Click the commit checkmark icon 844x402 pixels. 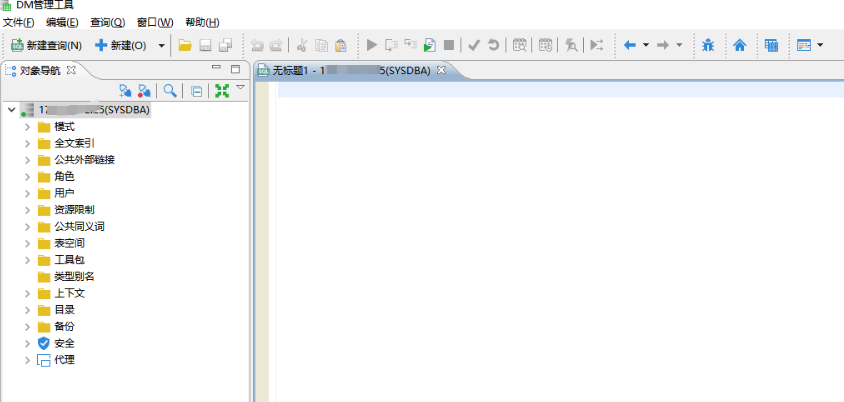474,45
